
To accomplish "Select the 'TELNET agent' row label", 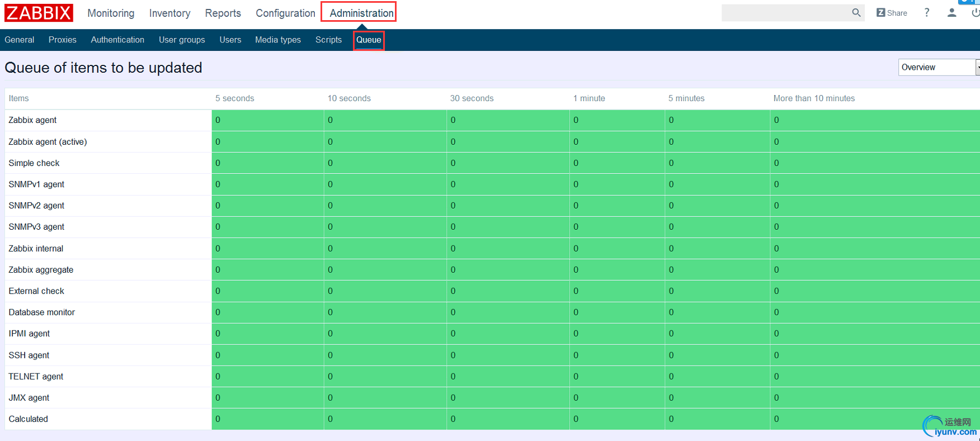I will (x=36, y=377).
